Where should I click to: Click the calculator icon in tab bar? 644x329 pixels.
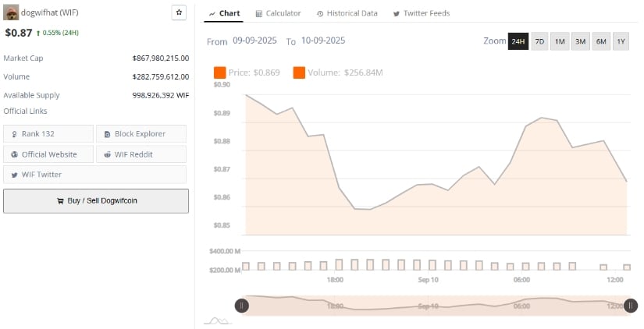(x=258, y=14)
